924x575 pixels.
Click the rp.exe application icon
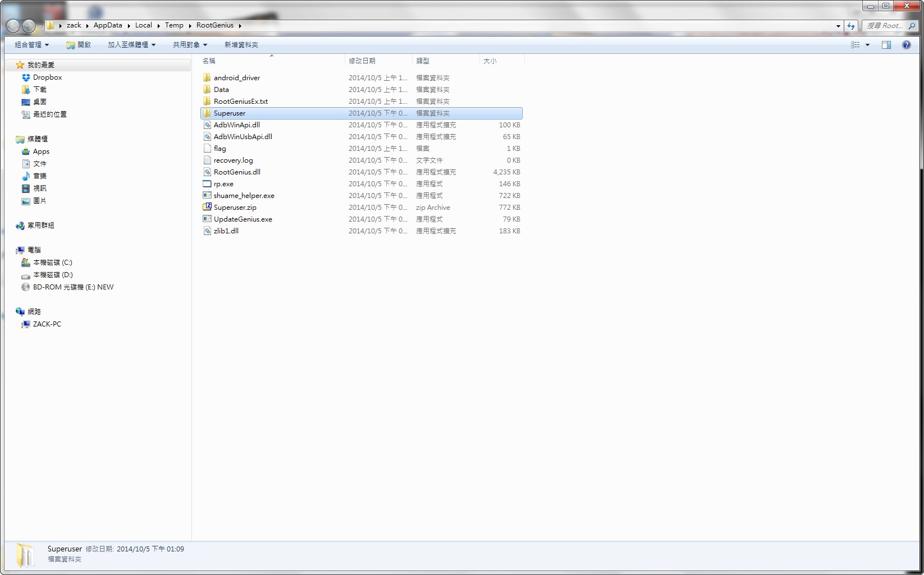(207, 183)
